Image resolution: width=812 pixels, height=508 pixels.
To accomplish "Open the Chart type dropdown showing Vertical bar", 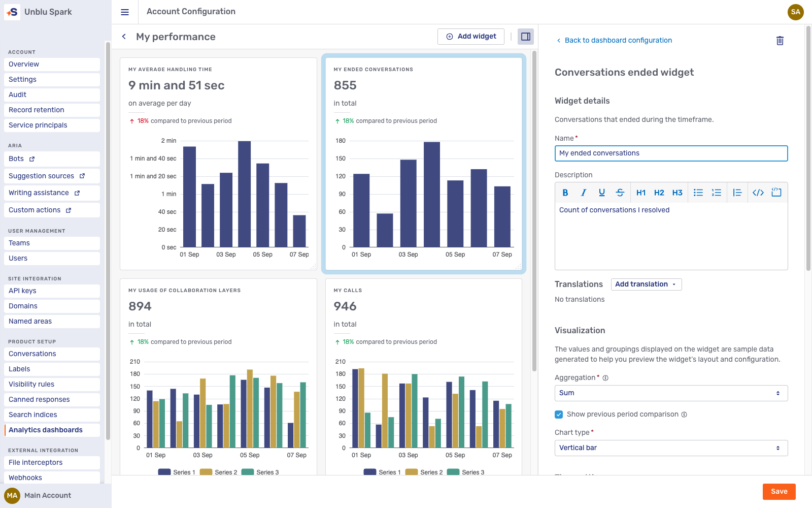I will click(671, 448).
